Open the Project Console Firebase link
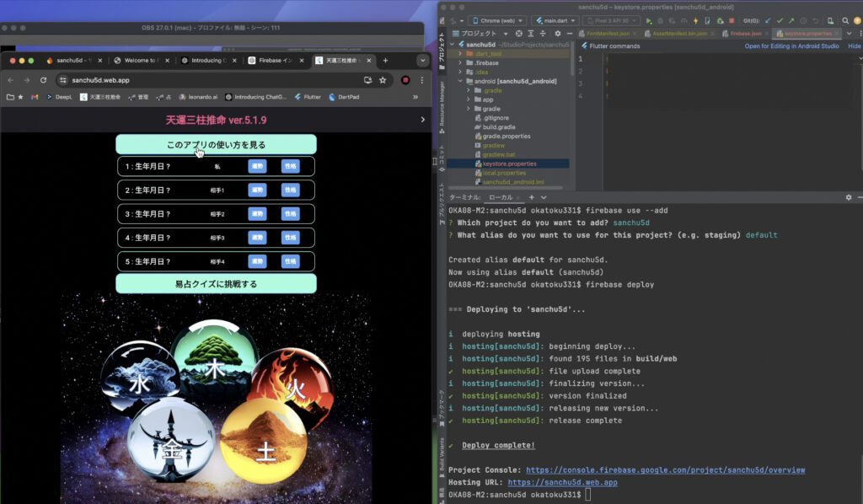Image resolution: width=863 pixels, height=504 pixels. [665, 470]
